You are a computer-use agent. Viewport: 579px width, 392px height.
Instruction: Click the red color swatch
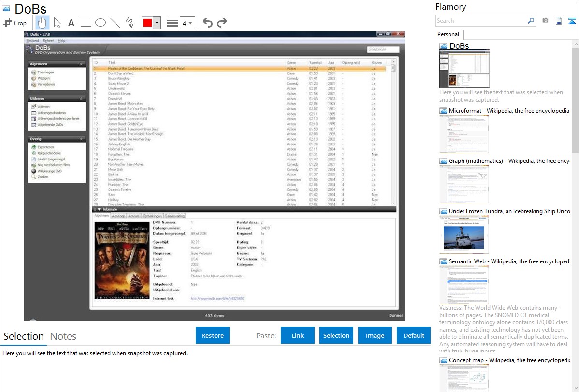[x=147, y=23]
